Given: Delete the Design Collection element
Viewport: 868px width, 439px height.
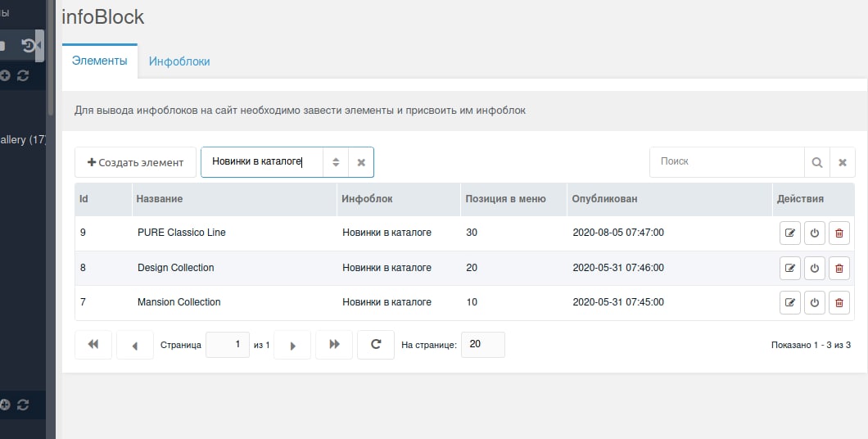Looking at the screenshot, I should [x=839, y=268].
